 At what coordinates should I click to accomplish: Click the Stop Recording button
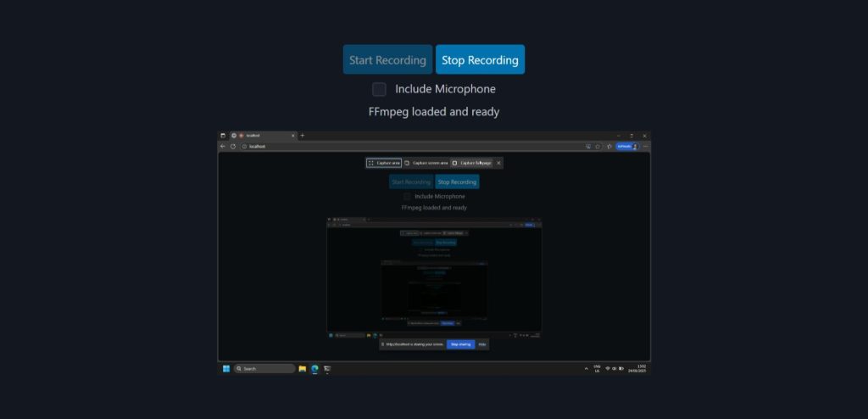pos(480,60)
